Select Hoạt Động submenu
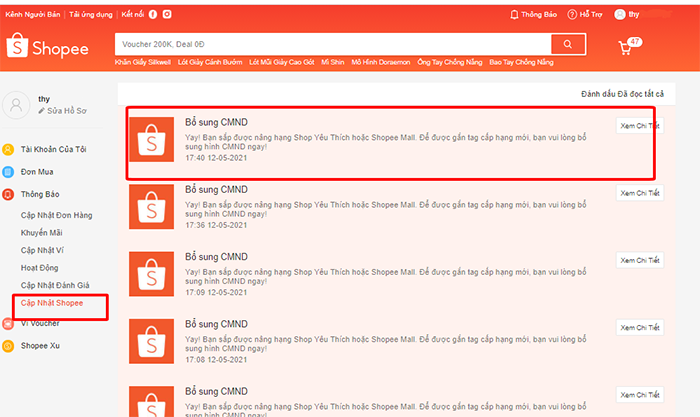 (x=39, y=268)
